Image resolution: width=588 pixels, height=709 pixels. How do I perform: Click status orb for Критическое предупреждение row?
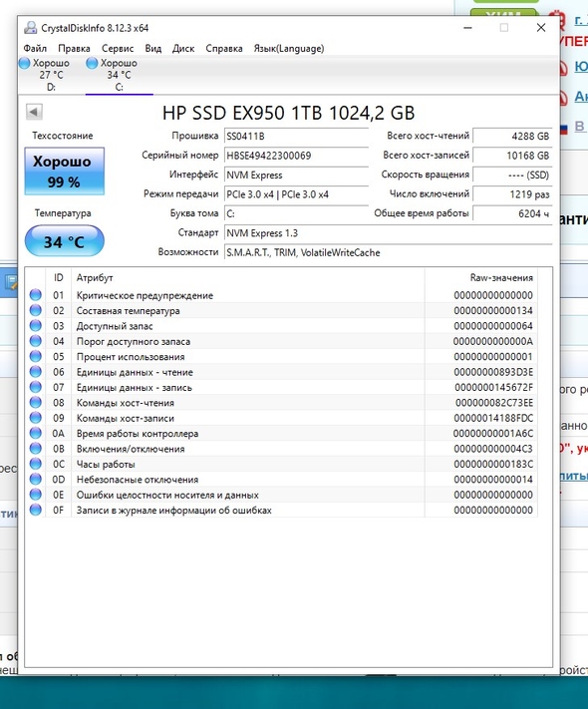coord(35,295)
